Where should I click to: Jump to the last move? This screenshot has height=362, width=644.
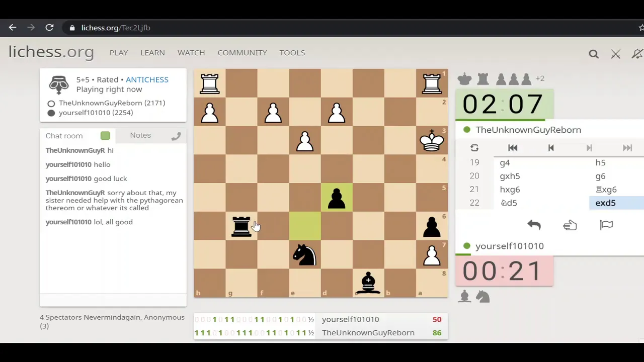coord(627,148)
